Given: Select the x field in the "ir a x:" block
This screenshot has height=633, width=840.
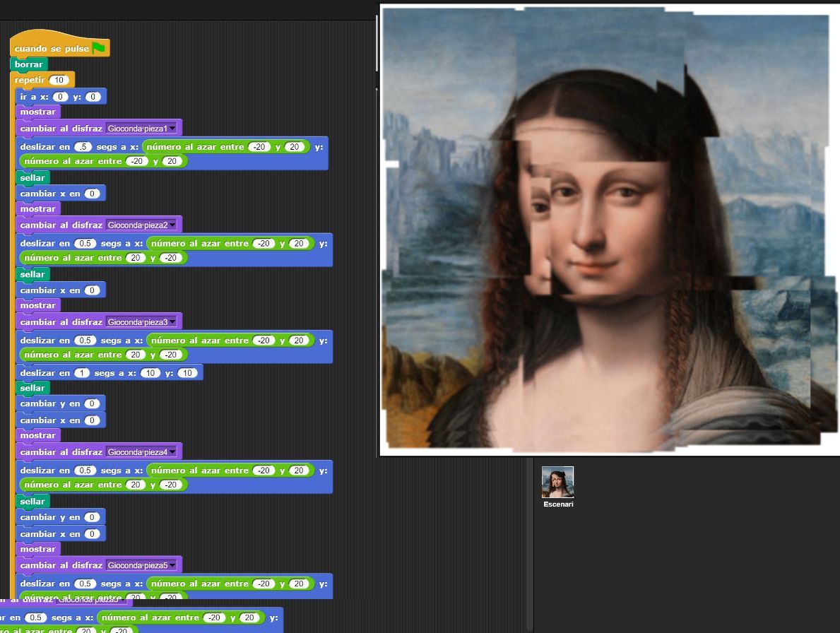Looking at the screenshot, I should [60, 97].
